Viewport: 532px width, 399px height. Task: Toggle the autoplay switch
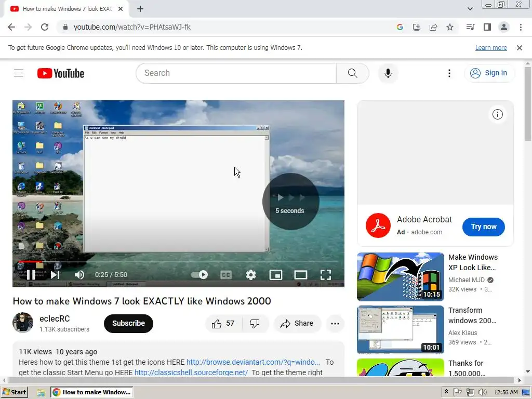[199, 275]
